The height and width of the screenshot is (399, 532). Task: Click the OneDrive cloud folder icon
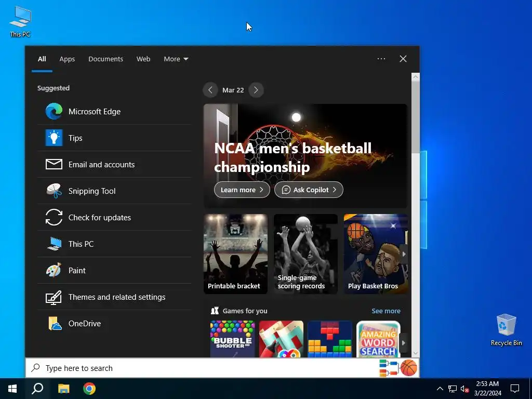point(55,324)
